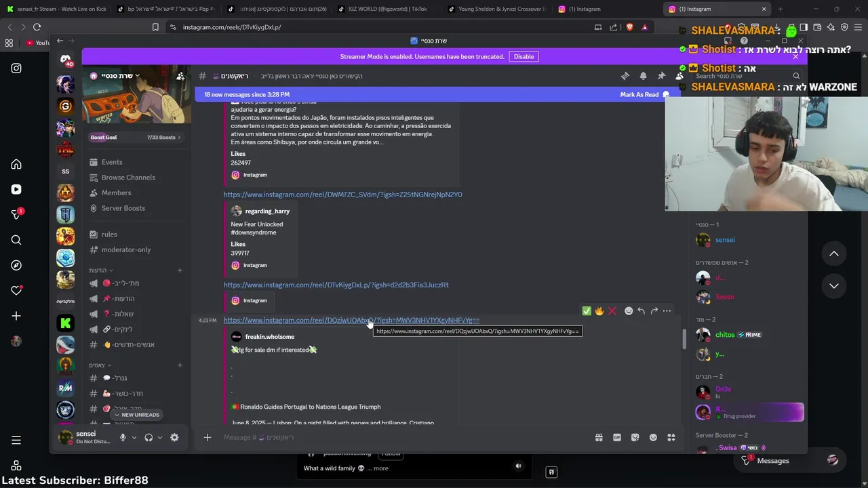Screen dimensions: 868x488
Task: Open hovered Instagram reel link DQzjwUOAbxQ
Action: pos(351,321)
